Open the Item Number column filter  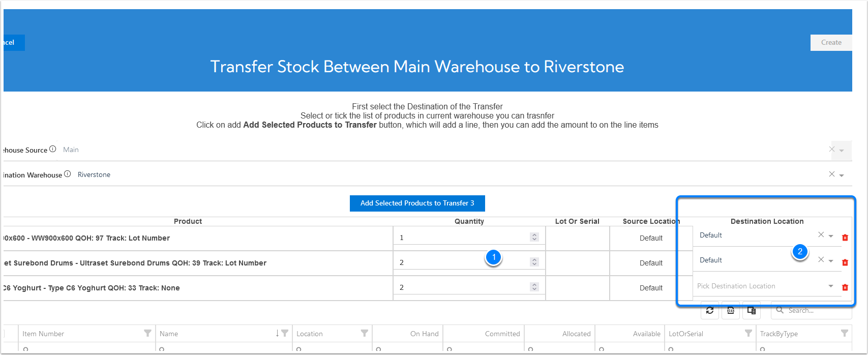[x=147, y=334]
